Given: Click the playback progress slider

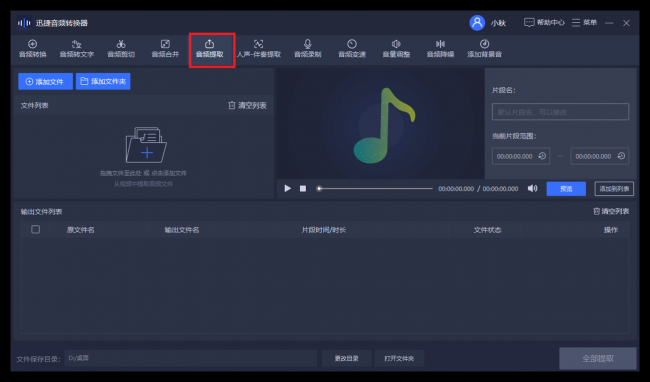Looking at the screenshot, I should (x=375, y=189).
